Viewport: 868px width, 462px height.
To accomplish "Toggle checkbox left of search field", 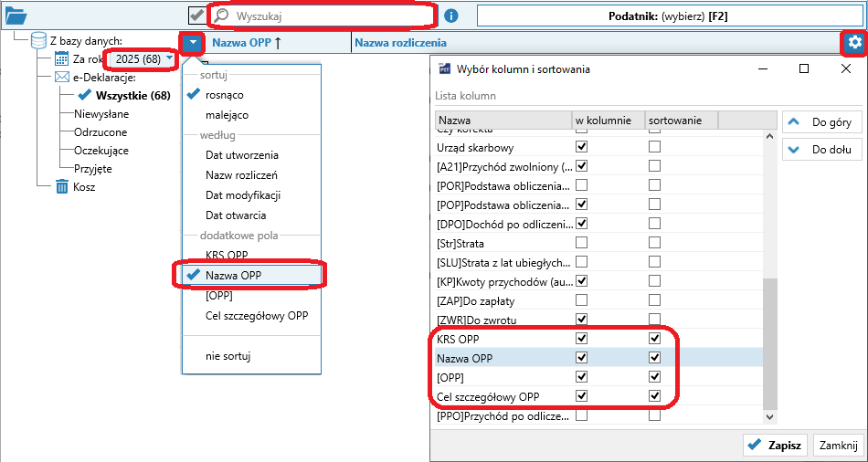I will (196, 16).
